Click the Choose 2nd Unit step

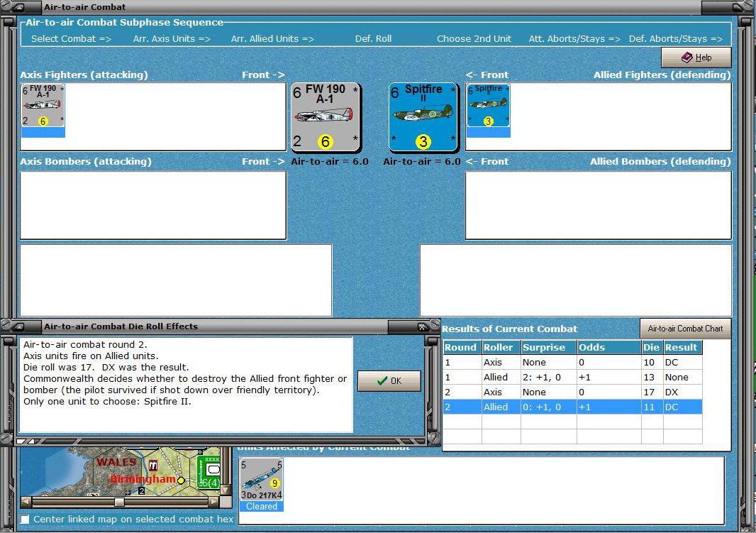click(474, 38)
